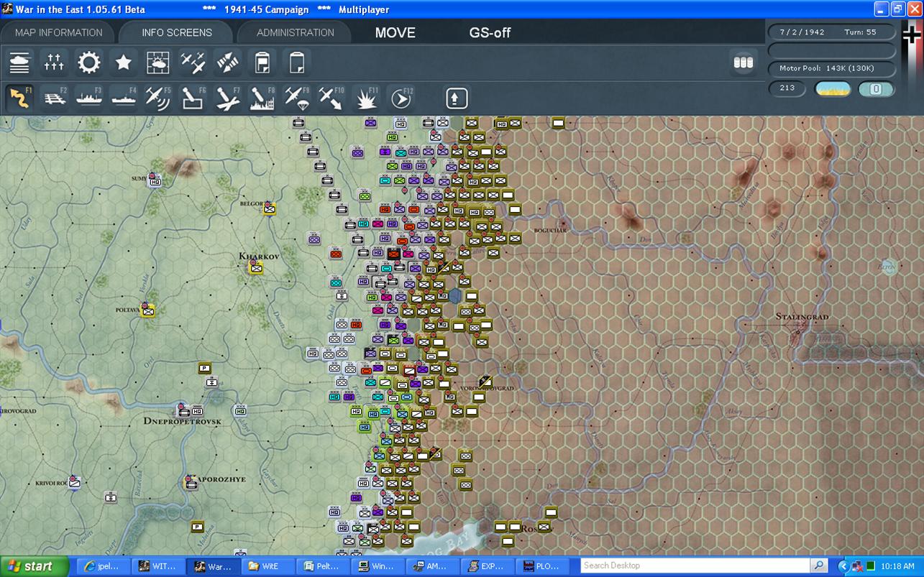924x577 pixels.
Task: Click the F12 end turn arrow icon
Action: (x=401, y=98)
